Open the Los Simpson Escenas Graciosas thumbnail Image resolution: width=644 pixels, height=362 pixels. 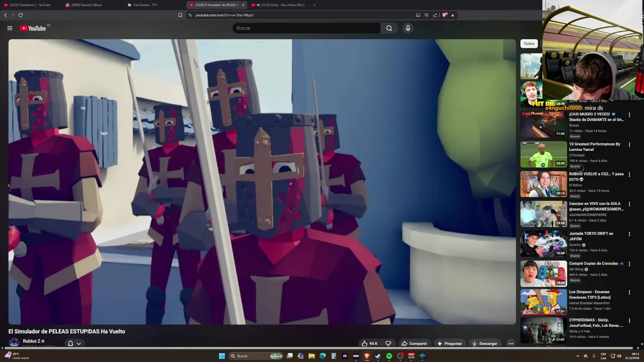(x=543, y=302)
